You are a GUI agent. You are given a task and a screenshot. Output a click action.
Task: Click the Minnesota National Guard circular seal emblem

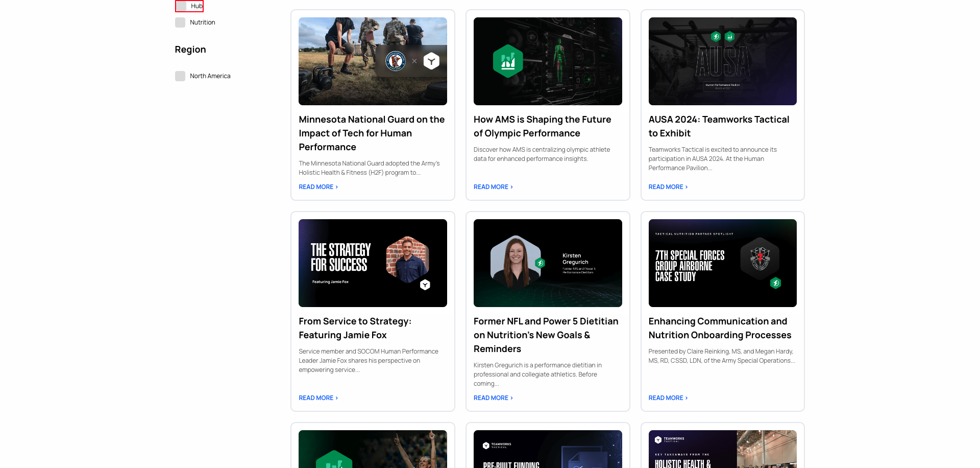396,60
